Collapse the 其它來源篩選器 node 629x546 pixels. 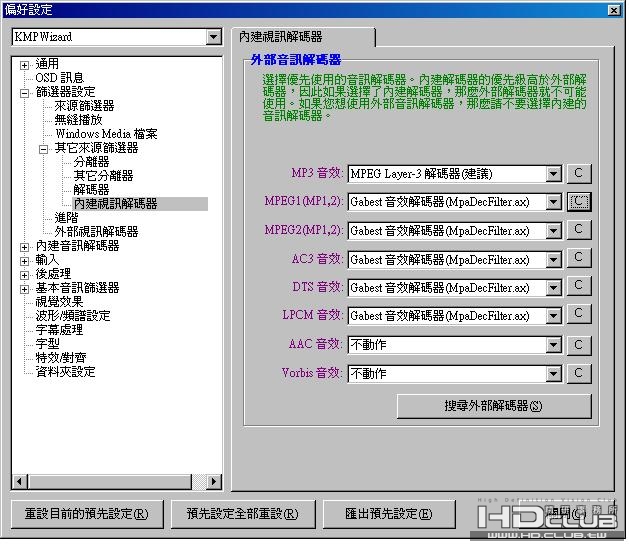pos(43,149)
